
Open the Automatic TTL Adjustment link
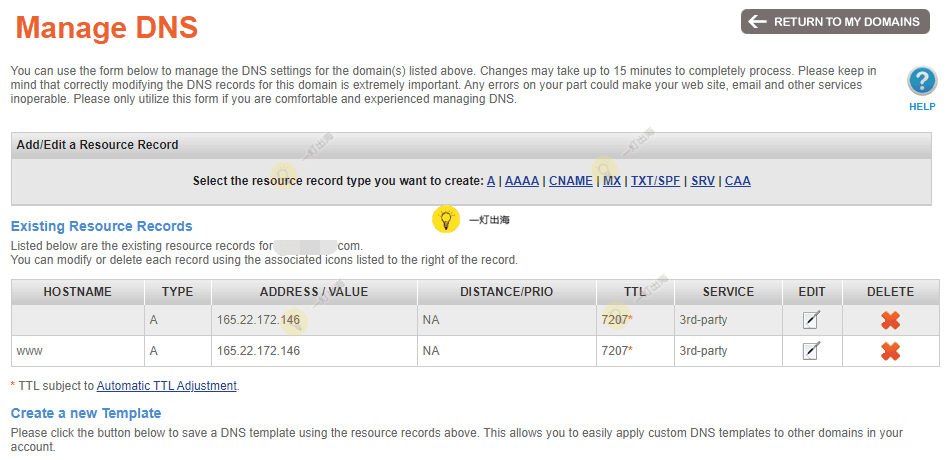167,385
